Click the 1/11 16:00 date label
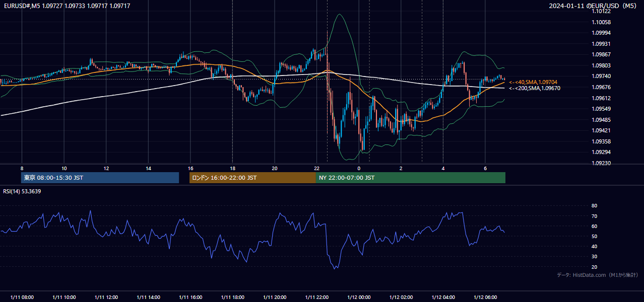This screenshot has width=644, height=302. [x=190, y=297]
